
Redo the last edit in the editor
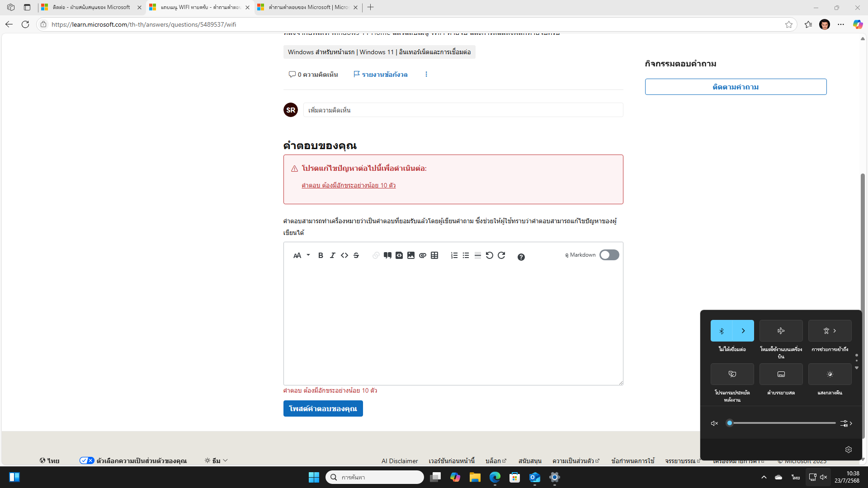click(501, 255)
